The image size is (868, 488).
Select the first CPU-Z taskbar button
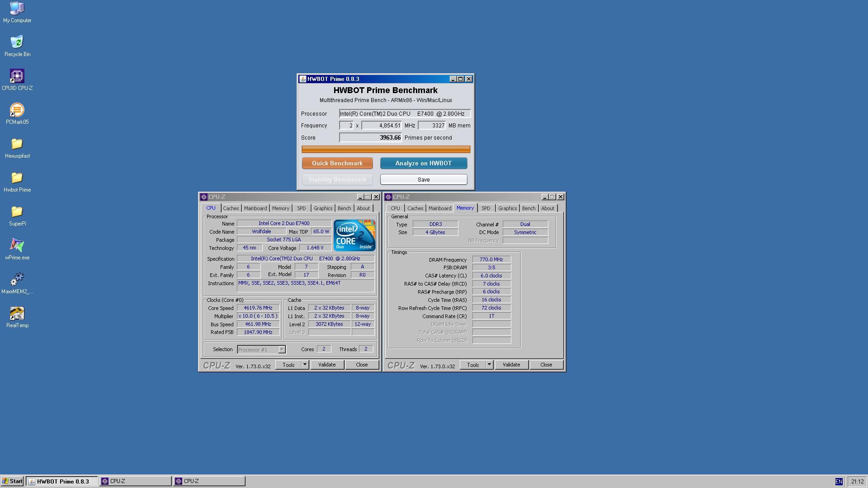click(136, 481)
